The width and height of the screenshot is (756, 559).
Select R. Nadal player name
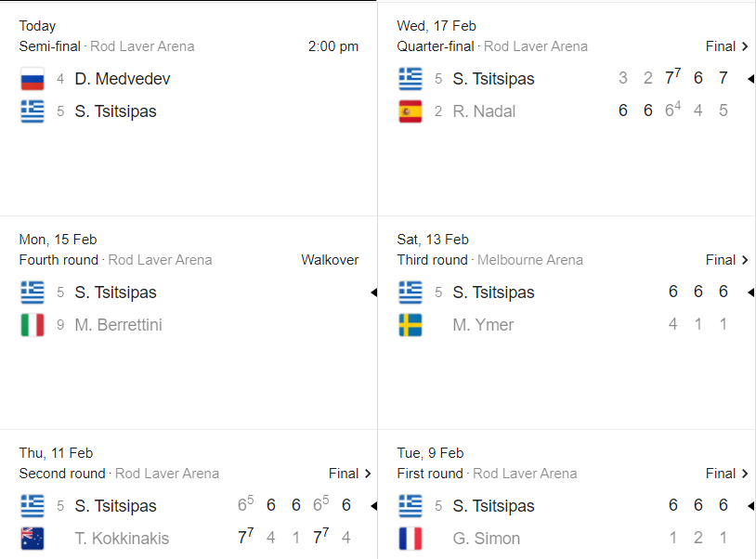[x=484, y=112]
